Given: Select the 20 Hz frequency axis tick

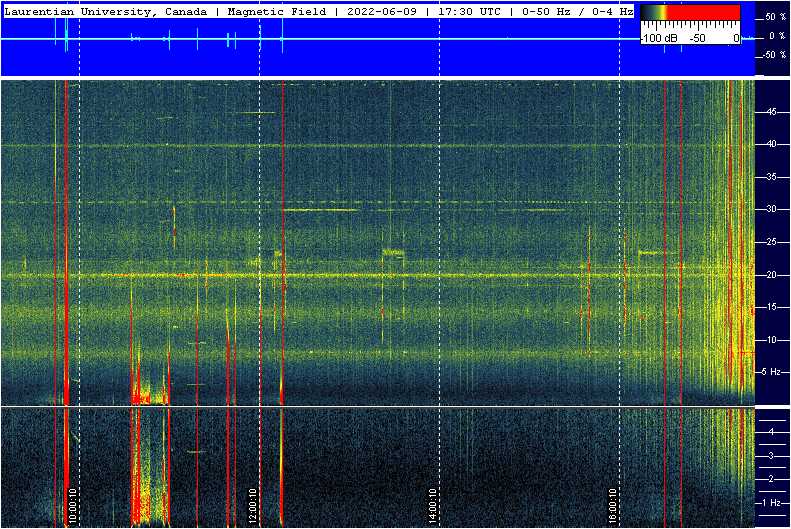Looking at the screenshot, I should [771, 275].
